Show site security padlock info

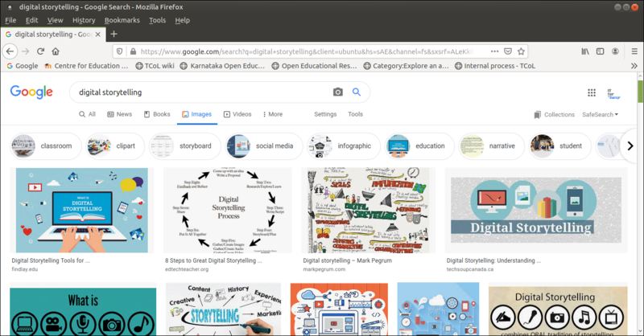[133, 51]
